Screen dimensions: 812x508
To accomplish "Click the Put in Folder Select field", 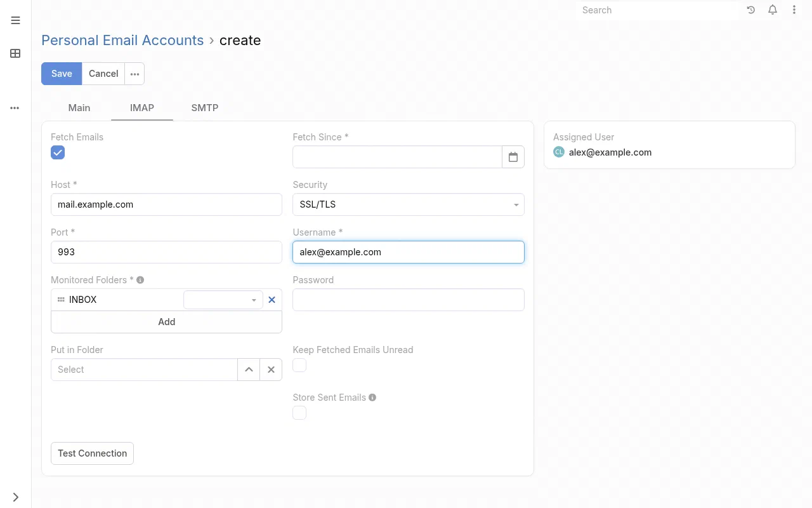I will point(144,370).
